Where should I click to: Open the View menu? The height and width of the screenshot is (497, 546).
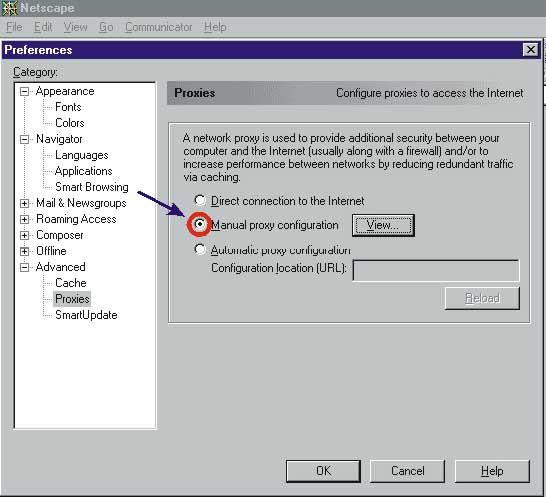(x=76, y=27)
